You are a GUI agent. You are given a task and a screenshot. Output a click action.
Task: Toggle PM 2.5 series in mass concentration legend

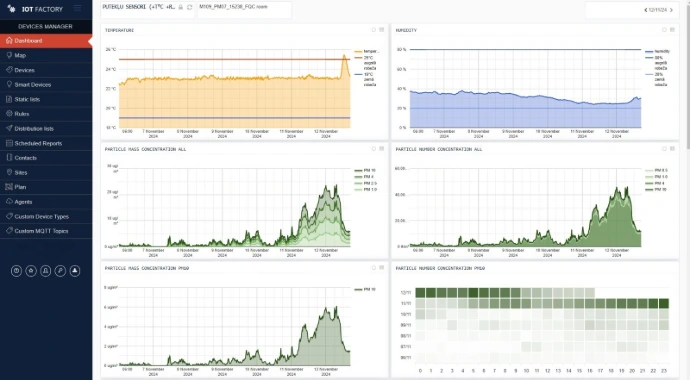point(366,183)
